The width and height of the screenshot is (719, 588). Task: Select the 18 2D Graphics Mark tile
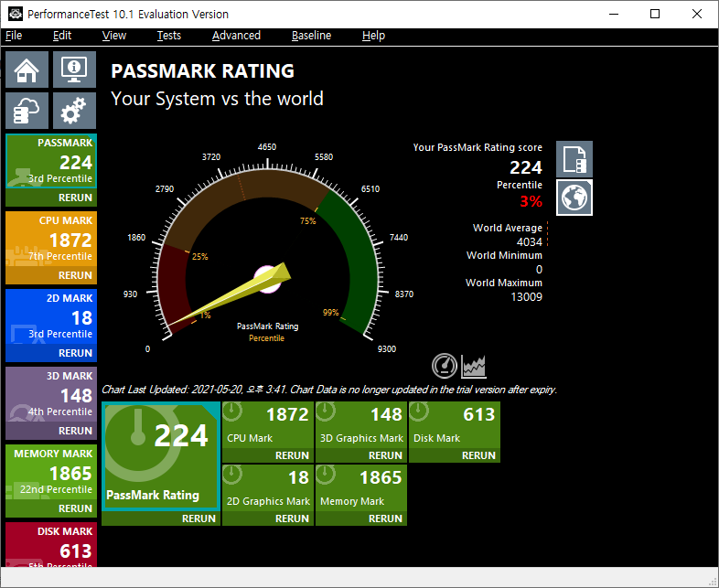[268, 488]
